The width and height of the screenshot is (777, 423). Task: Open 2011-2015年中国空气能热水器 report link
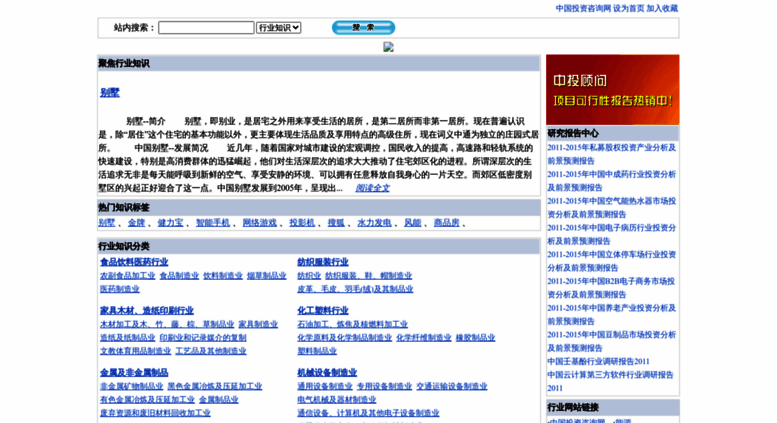pyautogui.click(x=611, y=208)
